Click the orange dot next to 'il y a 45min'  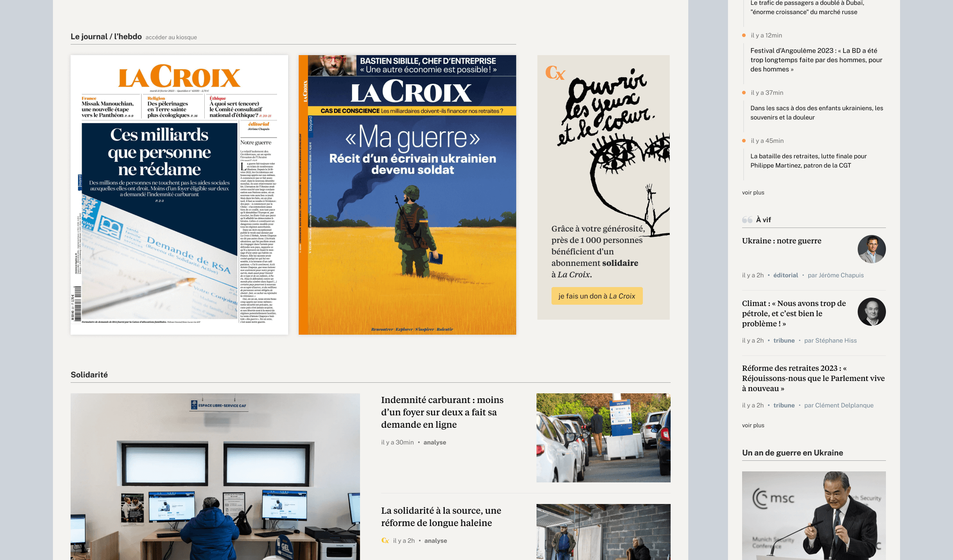[x=744, y=141]
